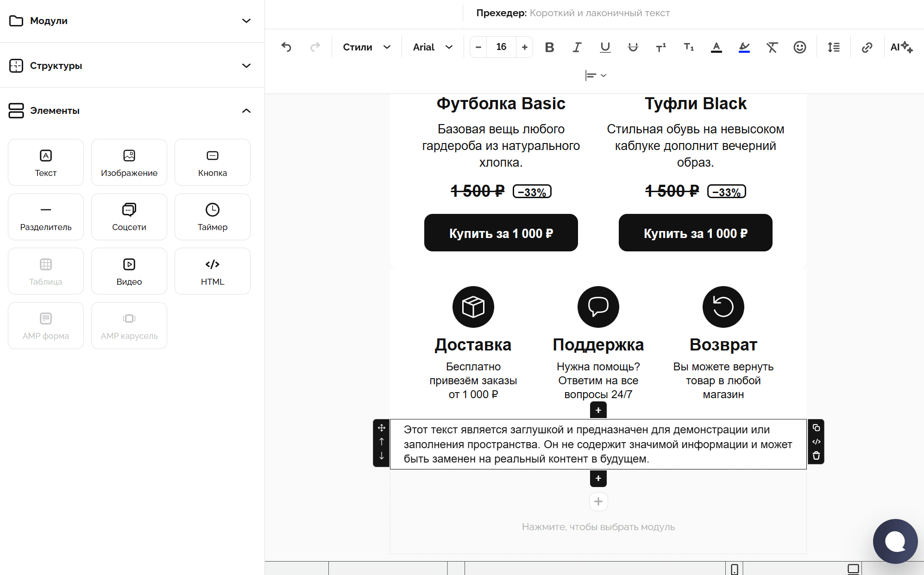The width and height of the screenshot is (924, 575).
Task: Open the text highlight color picker
Action: click(x=744, y=47)
